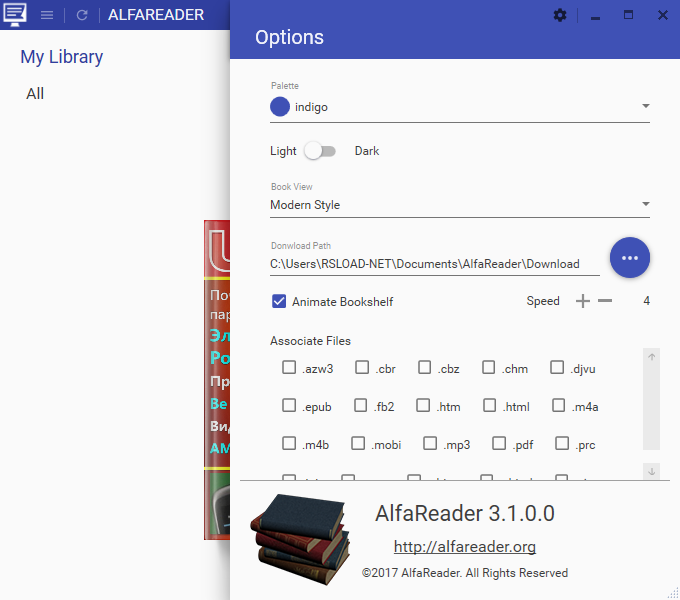
Task: Decrease animation speed with the minus icon
Action: (605, 300)
